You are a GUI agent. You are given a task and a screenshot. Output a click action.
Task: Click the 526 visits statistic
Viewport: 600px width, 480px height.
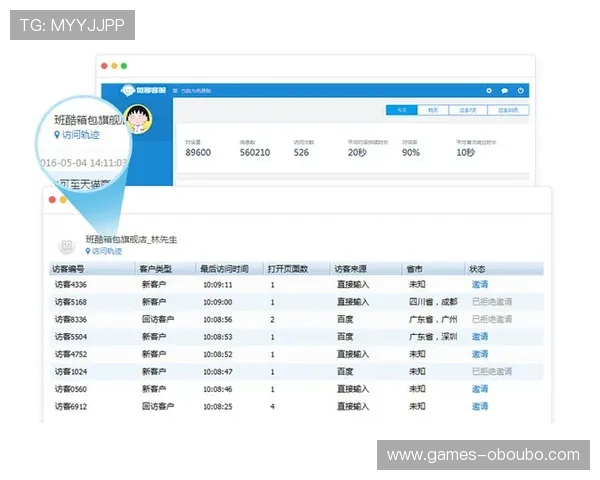pos(301,152)
